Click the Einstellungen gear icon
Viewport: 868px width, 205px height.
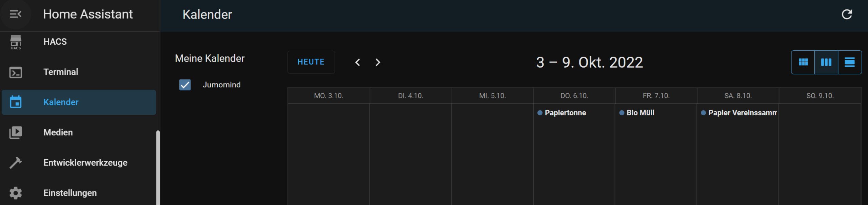pyautogui.click(x=16, y=193)
